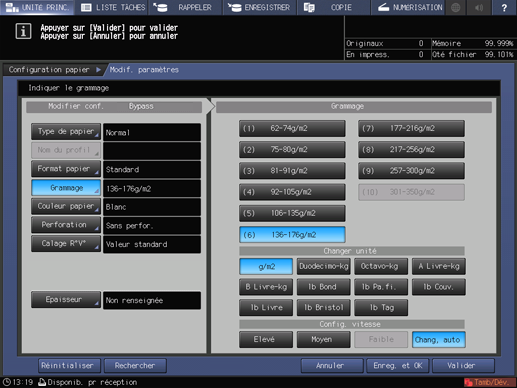
Task: Click the Rechercher button
Action: [135, 366]
